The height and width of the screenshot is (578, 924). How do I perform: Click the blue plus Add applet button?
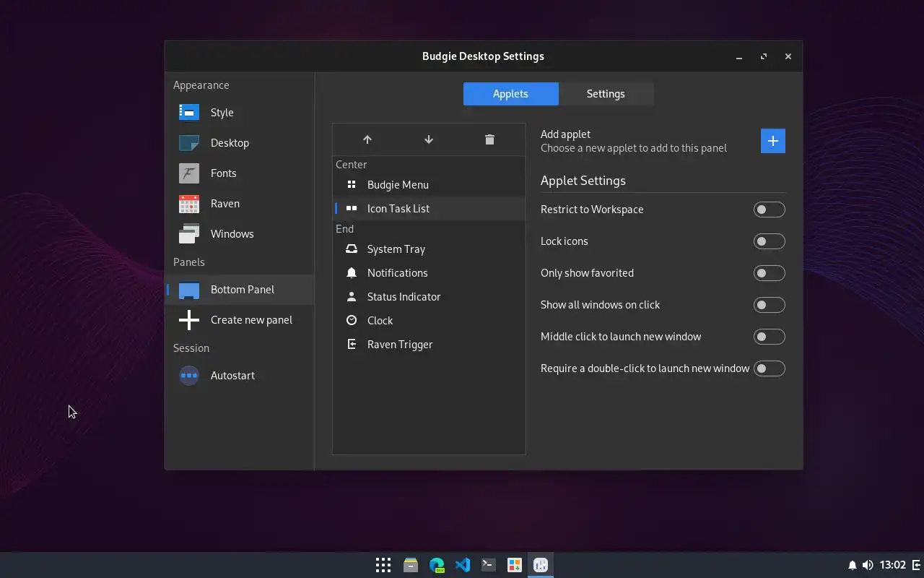(772, 141)
